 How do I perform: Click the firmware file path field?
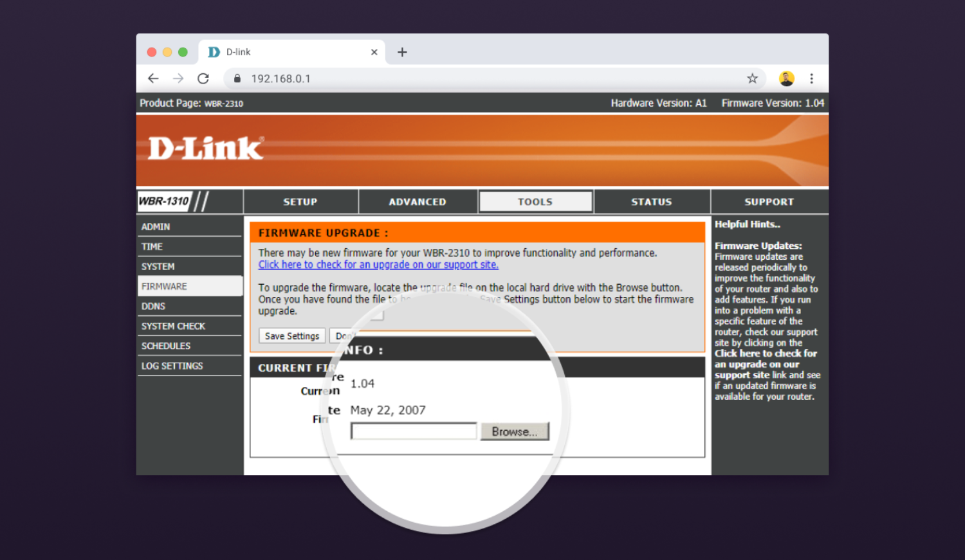click(414, 431)
